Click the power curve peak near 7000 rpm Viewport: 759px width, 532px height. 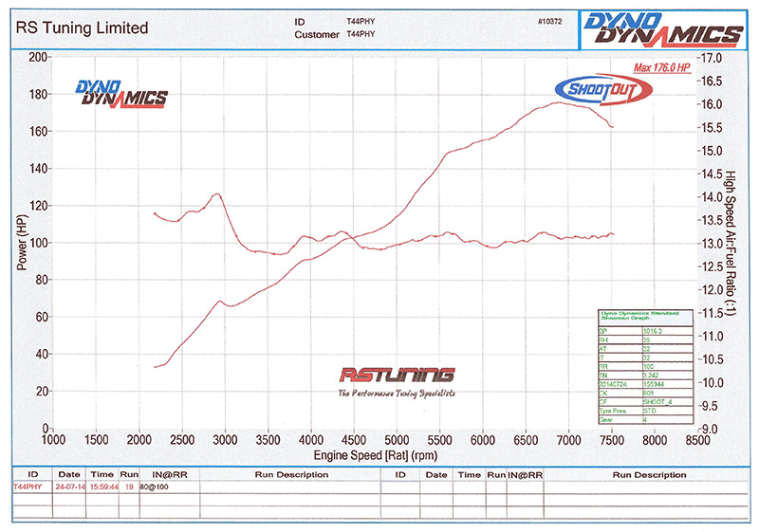pyautogui.click(x=558, y=102)
